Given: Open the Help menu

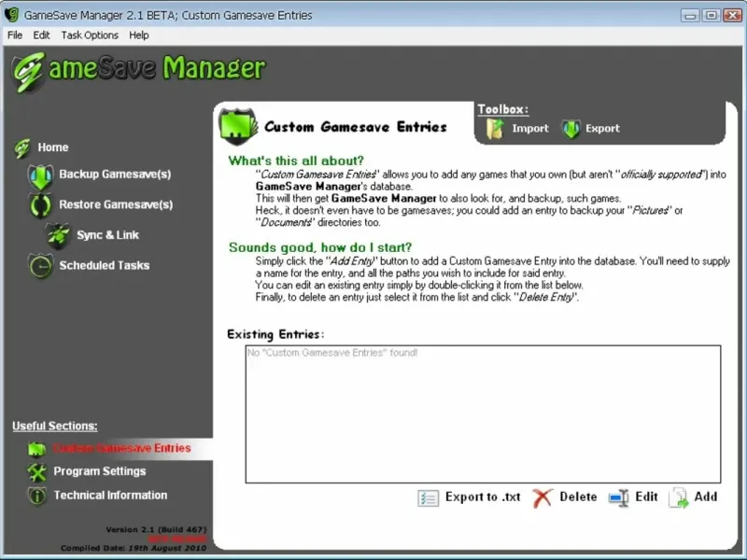Looking at the screenshot, I should click(138, 35).
